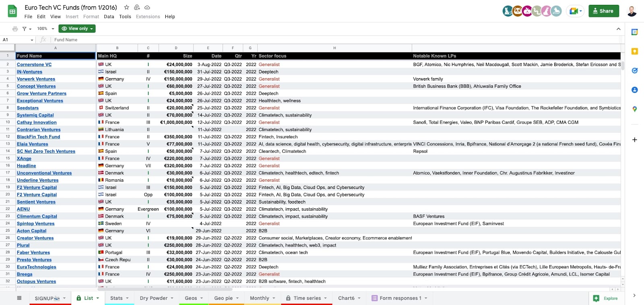Click the print icon

click(x=15, y=29)
